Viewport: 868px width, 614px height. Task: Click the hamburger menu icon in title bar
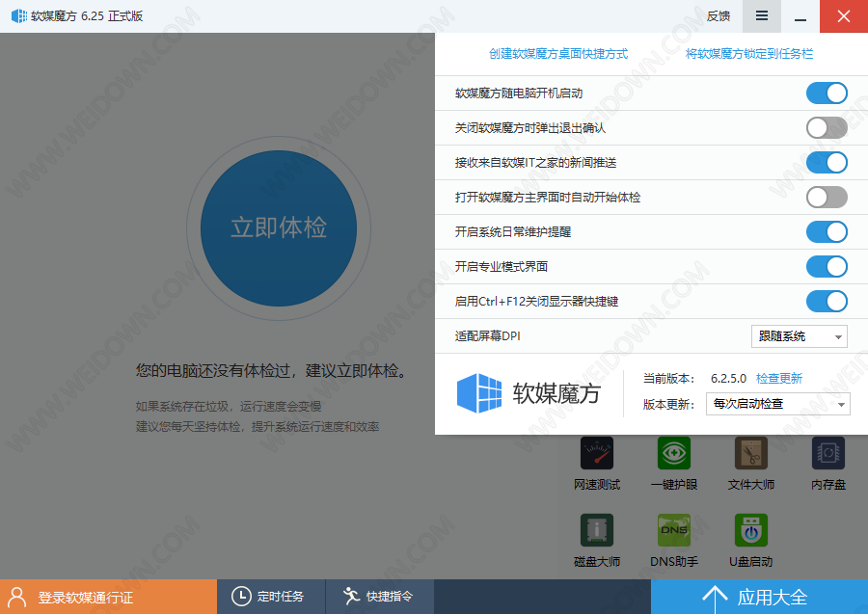(x=762, y=16)
